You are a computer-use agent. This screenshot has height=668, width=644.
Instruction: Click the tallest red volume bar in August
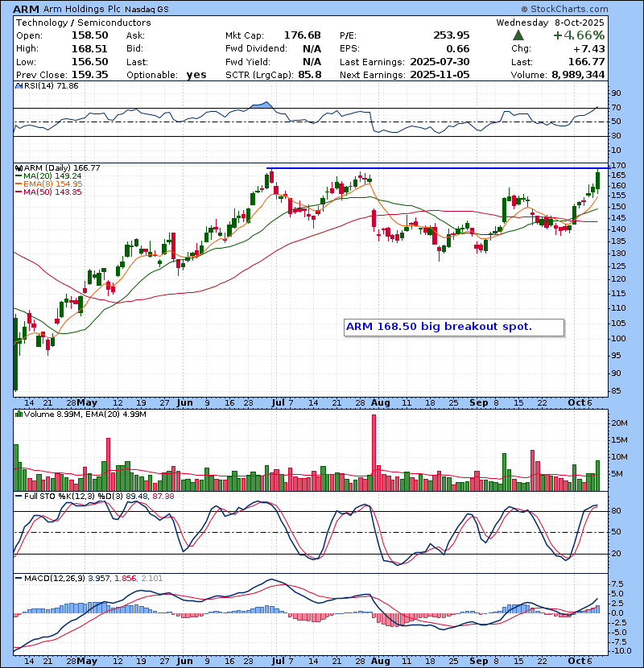click(x=374, y=453)
